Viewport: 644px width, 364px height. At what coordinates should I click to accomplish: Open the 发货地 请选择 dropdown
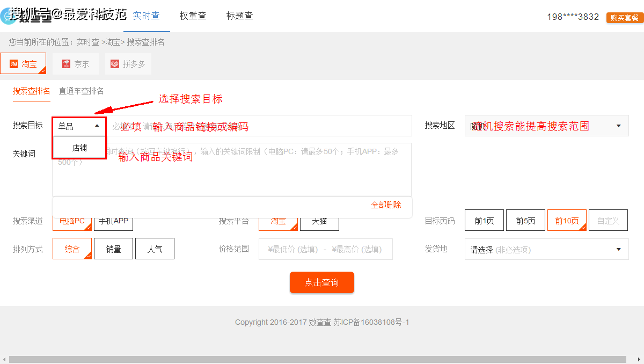[x=546, y=249]
